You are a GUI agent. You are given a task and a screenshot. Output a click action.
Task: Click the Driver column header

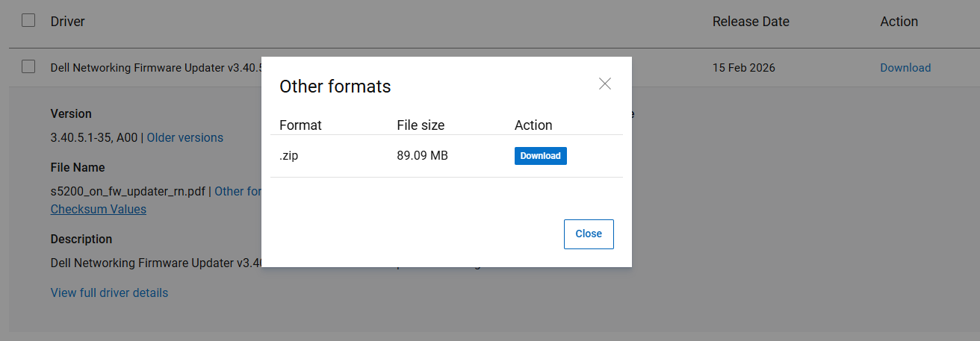pos(68,22)
